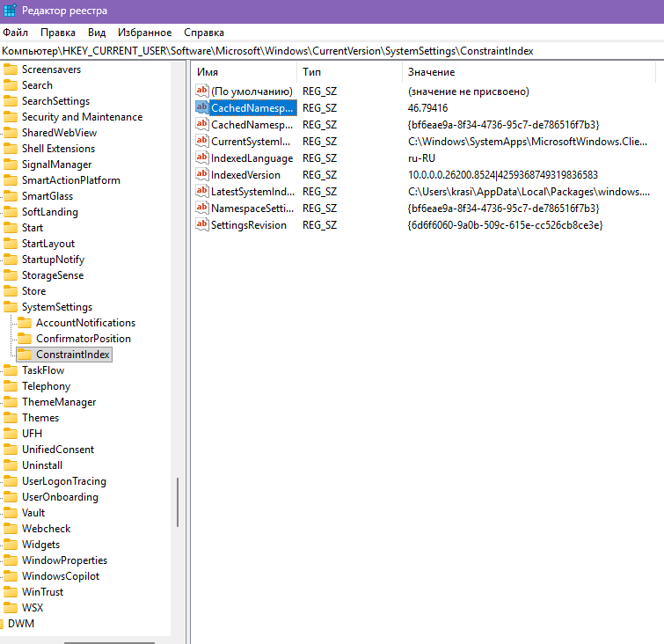Open the Вид menu

click(x=97, y=33)
